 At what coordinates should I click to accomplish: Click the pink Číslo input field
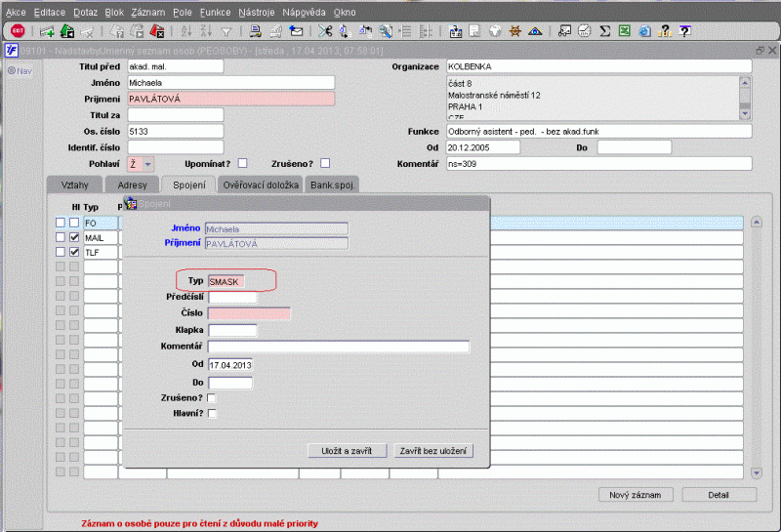[249, 313]
